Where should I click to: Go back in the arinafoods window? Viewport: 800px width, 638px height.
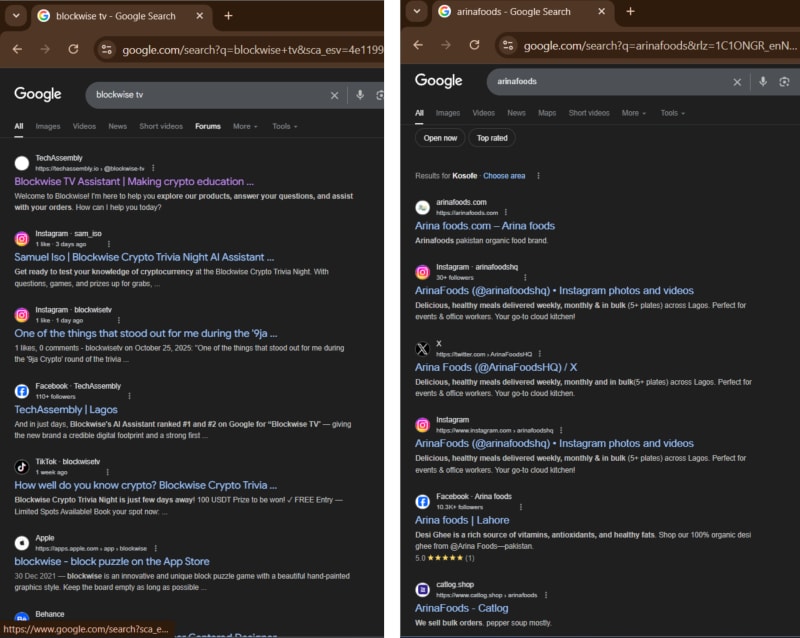coord(418,45)
